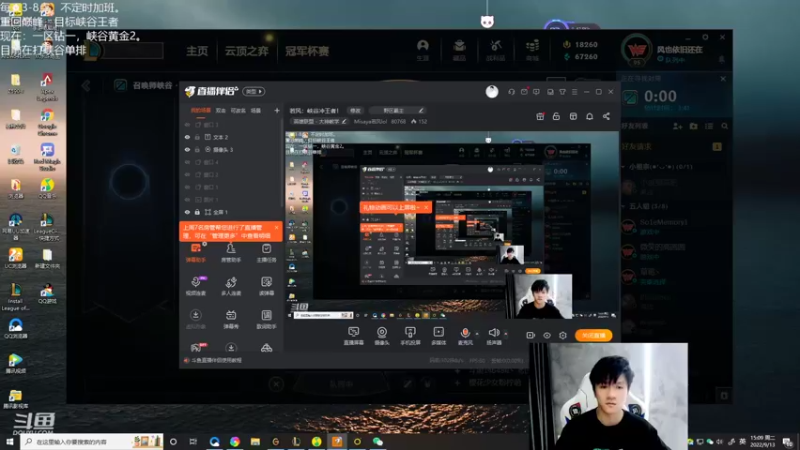This screenshot has width=800, height=450.
Task: Open 读弹幕 tool
Action: (x=266, y=286)
